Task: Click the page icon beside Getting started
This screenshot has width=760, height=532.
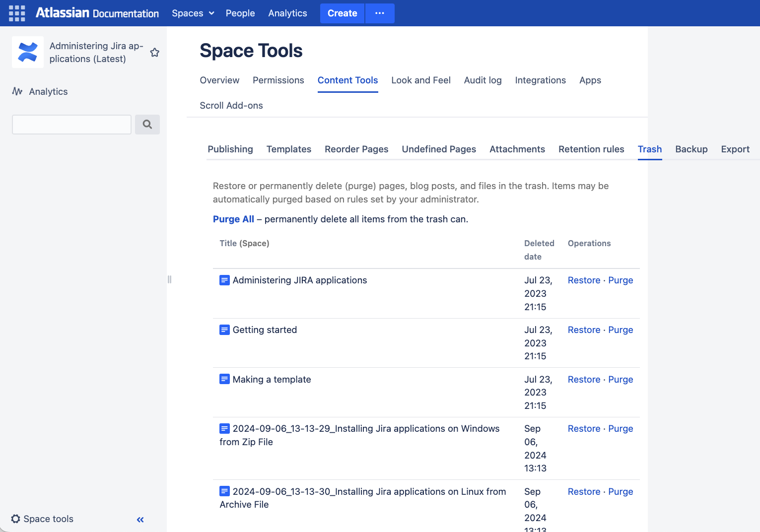Action: coord(224,330)
